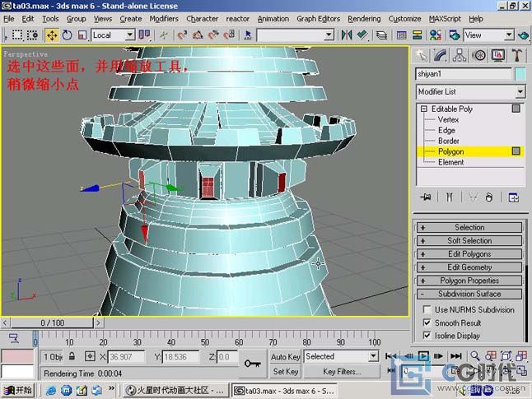Toggle Auto Key animation mode

tap(285, 356)
